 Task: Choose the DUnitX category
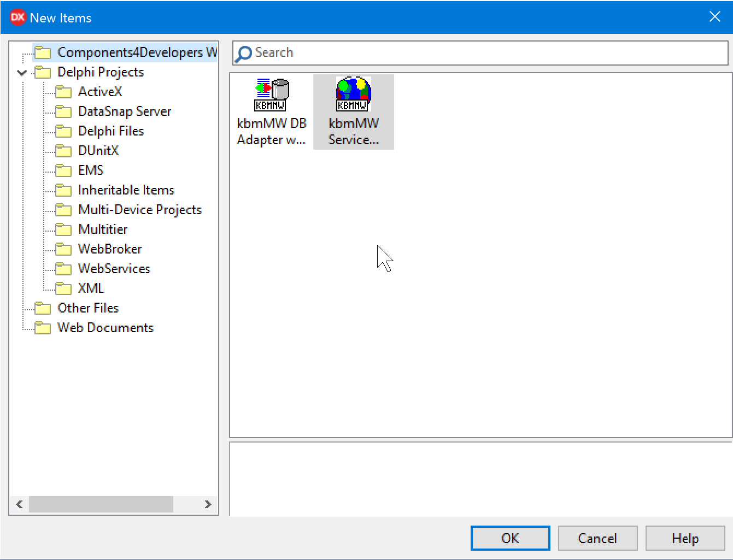coord(98,151)
